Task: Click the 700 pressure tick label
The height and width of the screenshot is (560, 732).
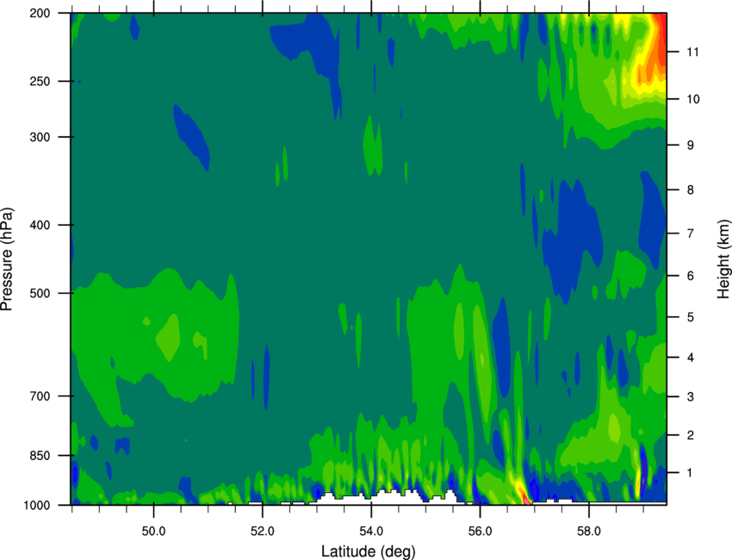Action: tap(40, 396)
